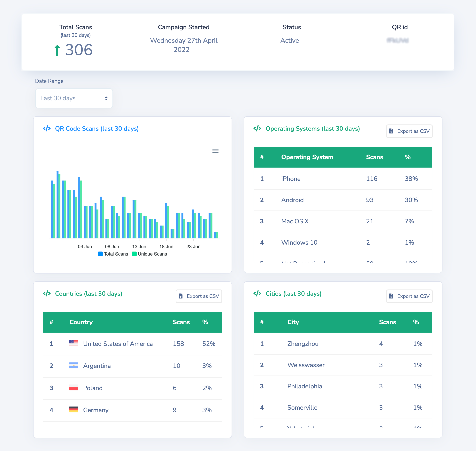476x451 pixels.
Task: Toggle Unique Scans series in chart legend
Action: [149, 254]
